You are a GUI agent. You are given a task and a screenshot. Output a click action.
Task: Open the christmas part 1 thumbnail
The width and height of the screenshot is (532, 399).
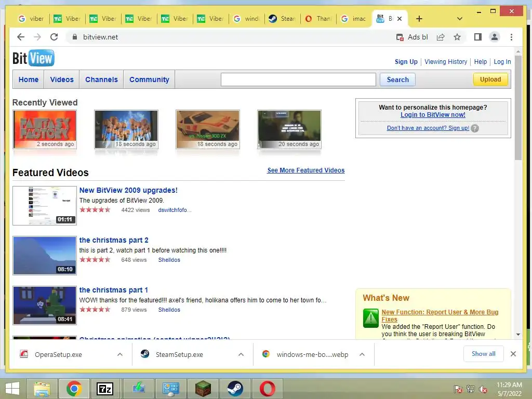pos(45,305)
